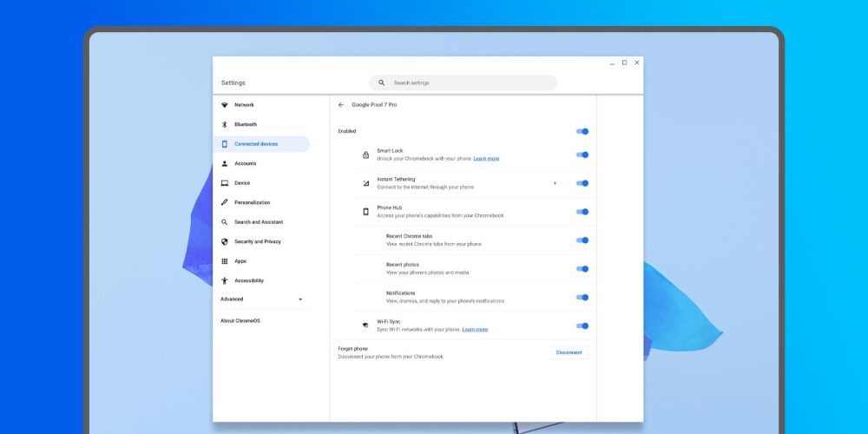This screenshot has width=868, height=434.
Task: Click the Bluetooth icon in sidebar
Action: [x=225, y=124]
